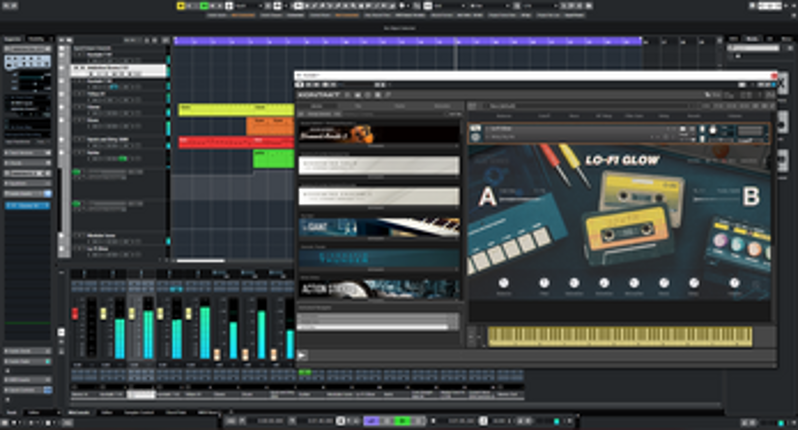This screenshot has height=430, width=798.
Task: Select the orange clip in the arrangement
Action: coord(270,126)
